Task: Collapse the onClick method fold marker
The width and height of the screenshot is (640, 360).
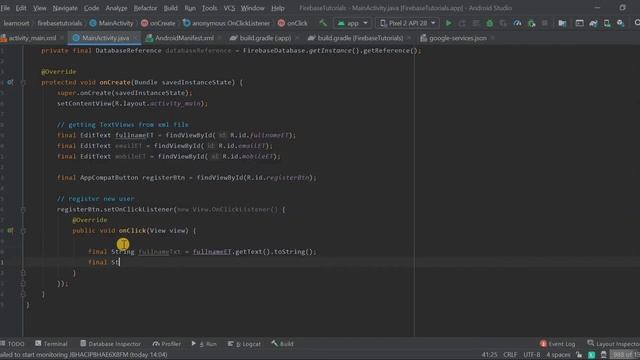Action: click(23, 230)
